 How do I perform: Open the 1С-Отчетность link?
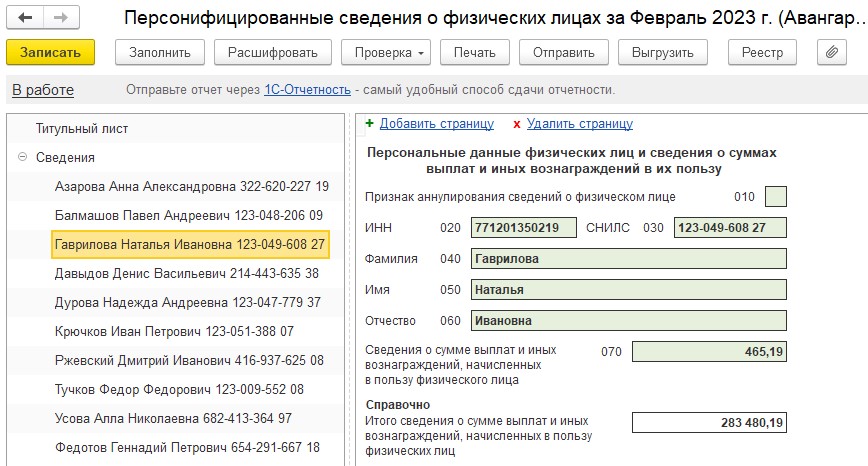coord(307,90)
